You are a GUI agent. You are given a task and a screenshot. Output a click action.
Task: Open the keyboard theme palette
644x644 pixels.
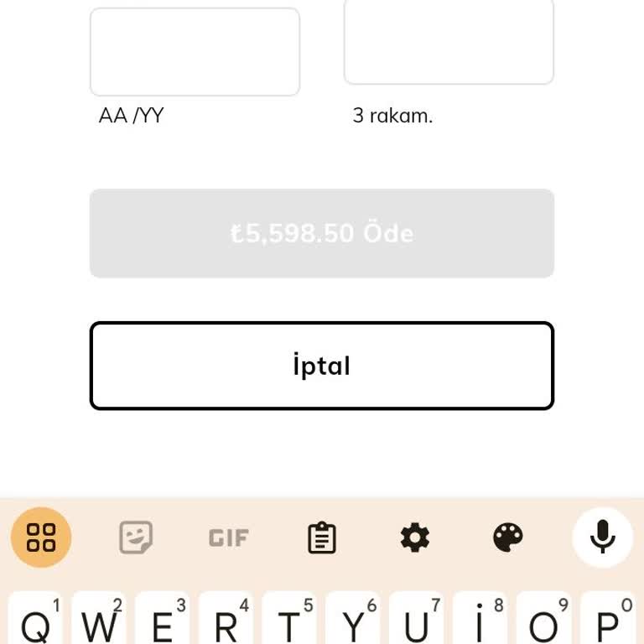click(x=508, y=538)
